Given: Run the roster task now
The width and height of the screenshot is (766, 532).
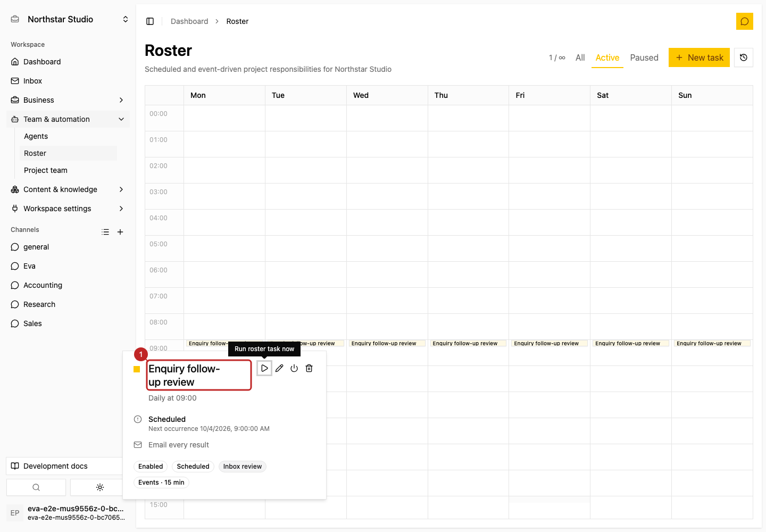Looking at the screenshot, I should (264, 368).
